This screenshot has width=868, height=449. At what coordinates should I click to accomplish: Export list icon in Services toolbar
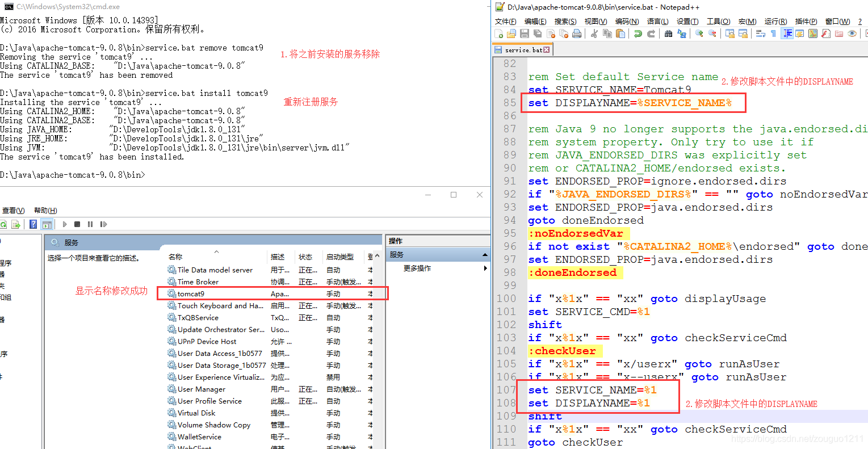pyautogui.click(x=16, y=224)
